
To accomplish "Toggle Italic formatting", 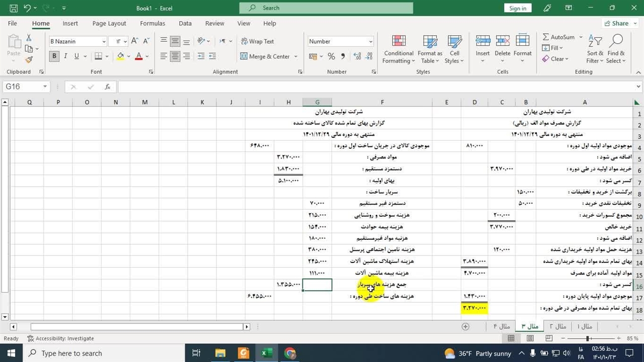I will [x=65, y=56].
